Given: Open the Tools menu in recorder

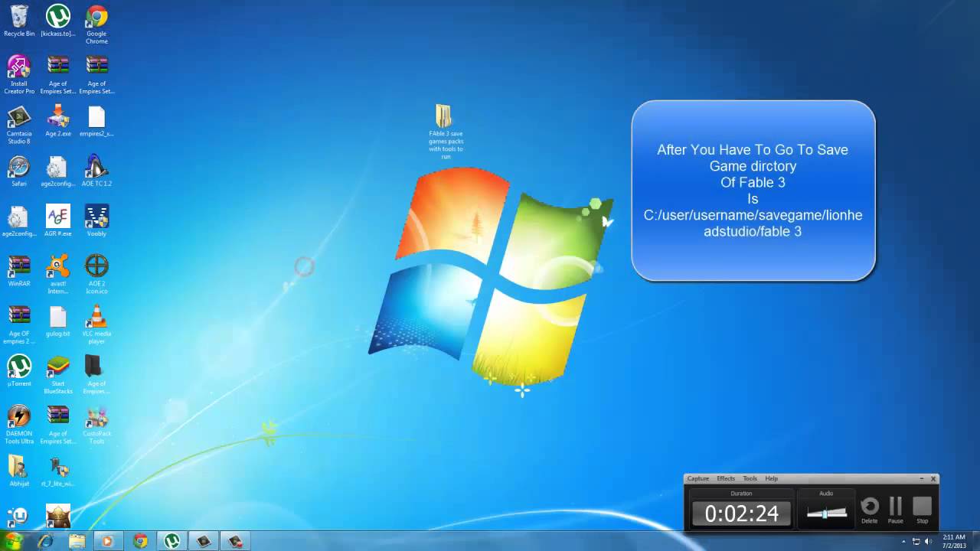Looking at the screenshot, I should tap(750, 478).
